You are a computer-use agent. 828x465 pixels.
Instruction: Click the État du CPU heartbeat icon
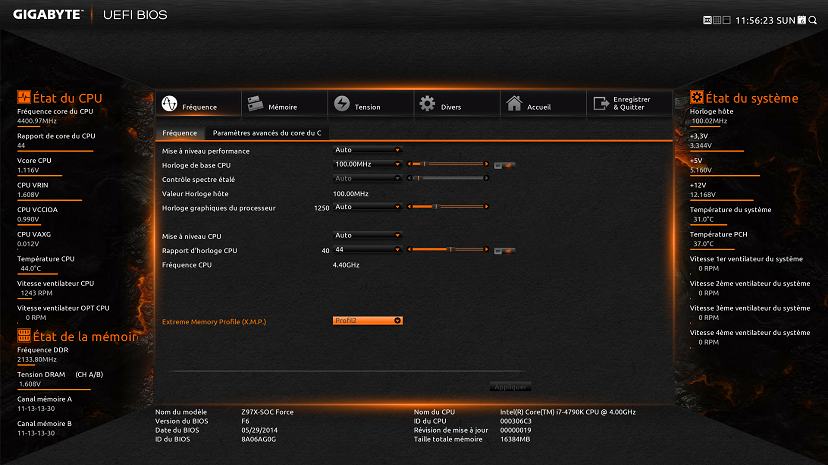pos(24,97)
